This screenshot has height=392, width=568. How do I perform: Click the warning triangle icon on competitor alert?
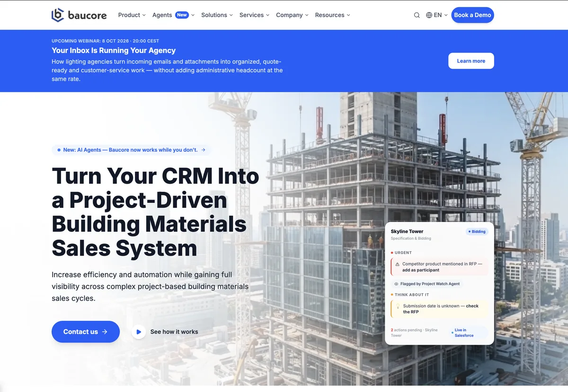point(397,264)
